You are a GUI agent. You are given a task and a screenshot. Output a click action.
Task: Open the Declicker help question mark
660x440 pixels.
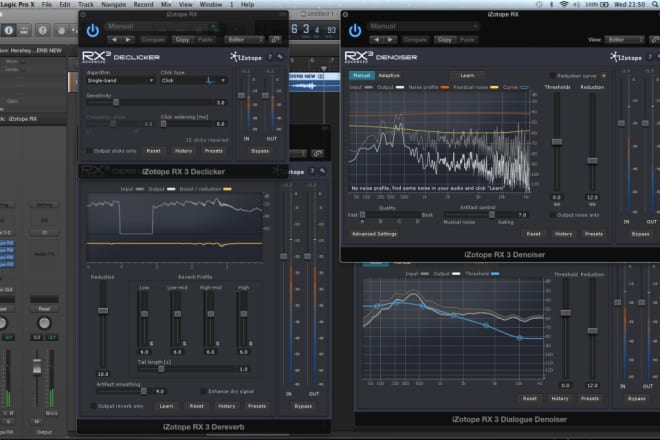tap(270, 57)
